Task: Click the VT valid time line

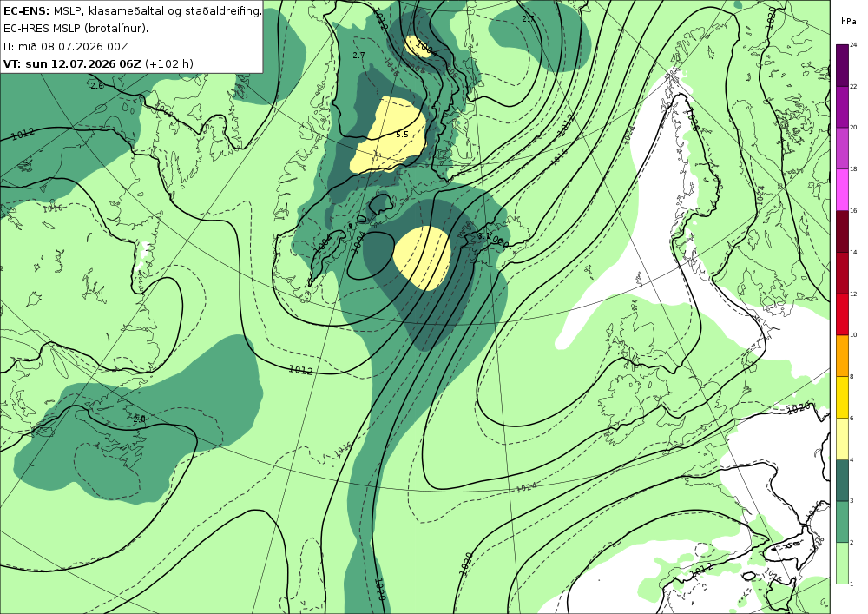Action: coord(99,63)
